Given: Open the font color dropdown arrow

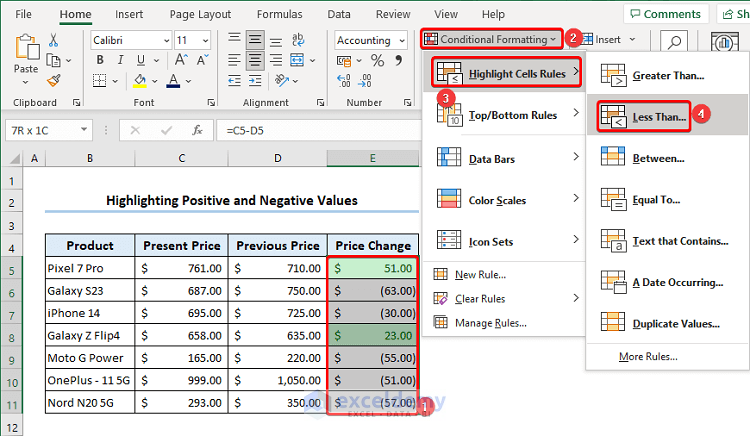Looking at the screenshot, I should coord(188,81).
